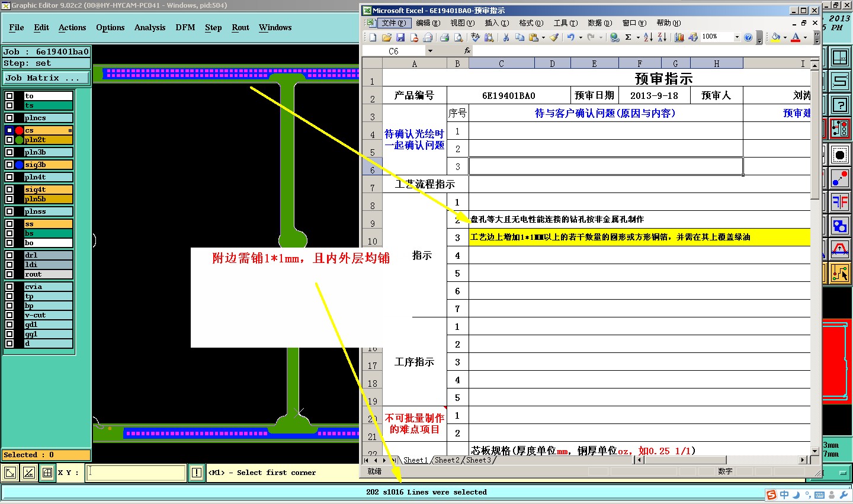The height and width of the screenshot is (504, 853).
Task: Click the Cut scissors icon in Excel
Action: pos(506,37)
